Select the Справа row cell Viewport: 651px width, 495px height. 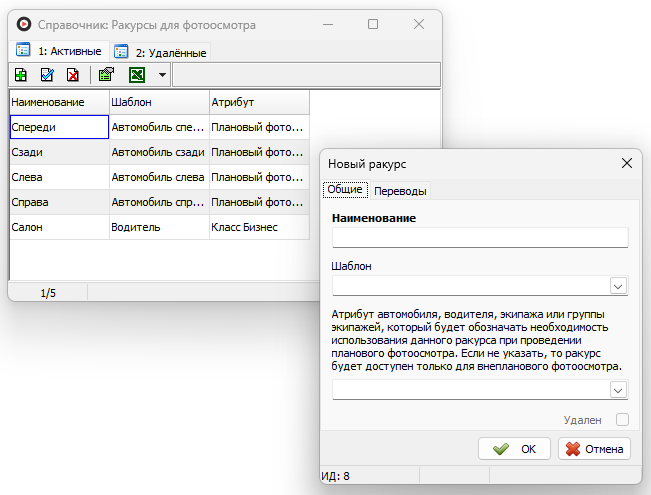click(59, 202)
